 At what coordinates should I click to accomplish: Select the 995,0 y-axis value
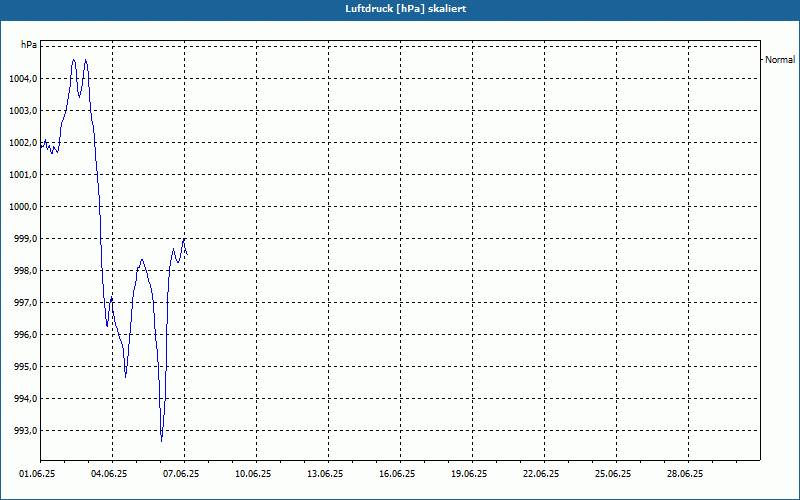(25, 367)
